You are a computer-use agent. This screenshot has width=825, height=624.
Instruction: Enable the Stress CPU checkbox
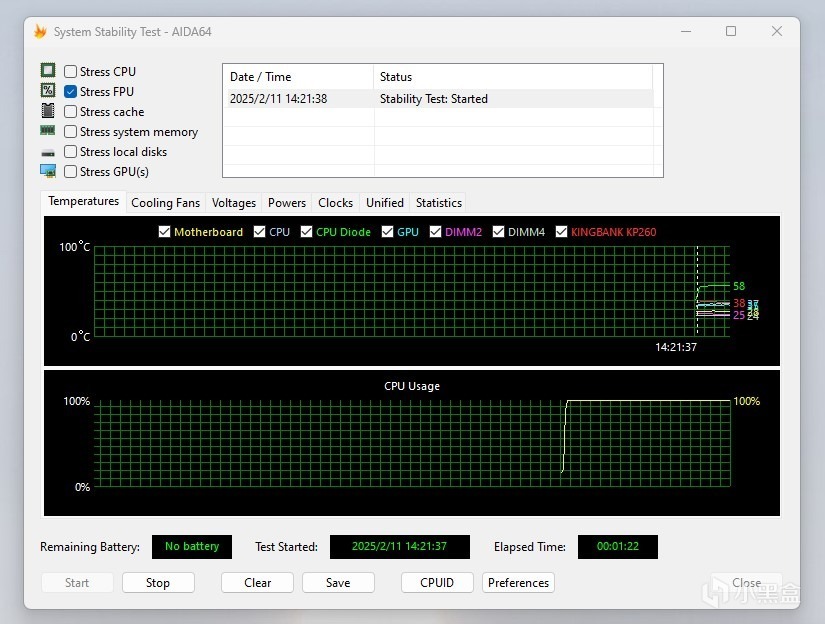[x=71, y=71]
